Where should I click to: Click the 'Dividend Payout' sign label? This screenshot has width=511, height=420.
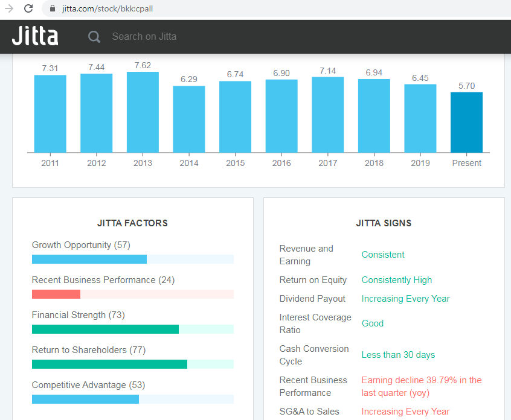point(312,299)
